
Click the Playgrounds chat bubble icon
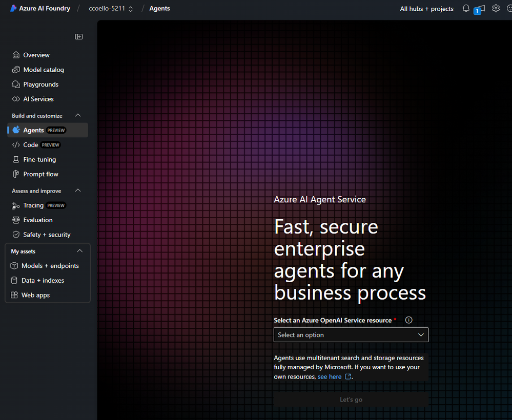(x=16, y=84)
